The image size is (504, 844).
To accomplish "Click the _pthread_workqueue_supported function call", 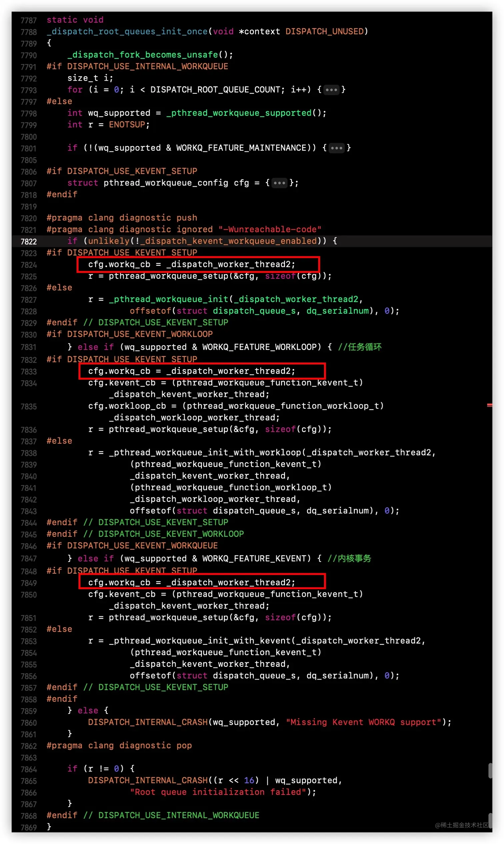I will [239, 113].
